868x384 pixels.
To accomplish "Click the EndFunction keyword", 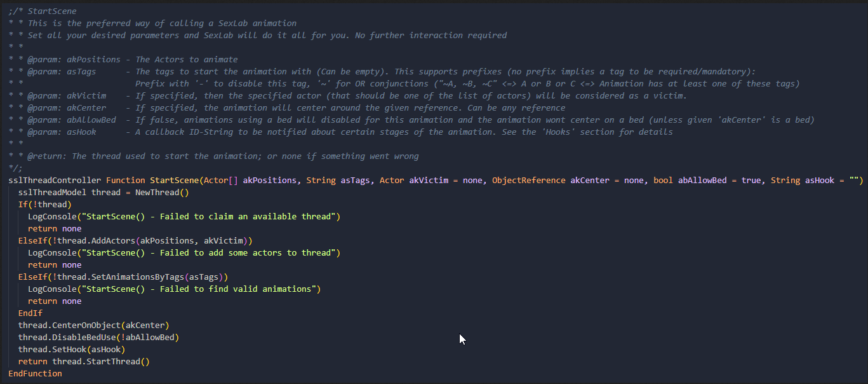I will tap(36, 374).
